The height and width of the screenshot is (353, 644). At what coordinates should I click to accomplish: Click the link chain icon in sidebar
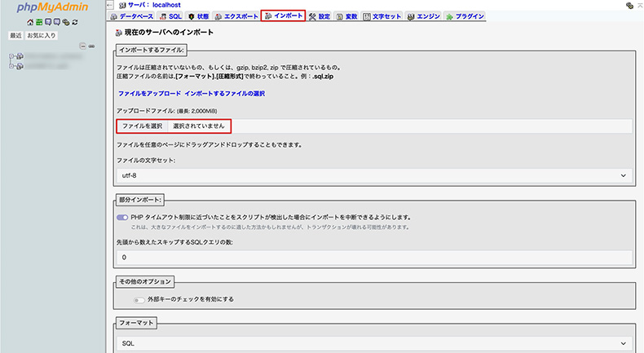tap(91, 46)
